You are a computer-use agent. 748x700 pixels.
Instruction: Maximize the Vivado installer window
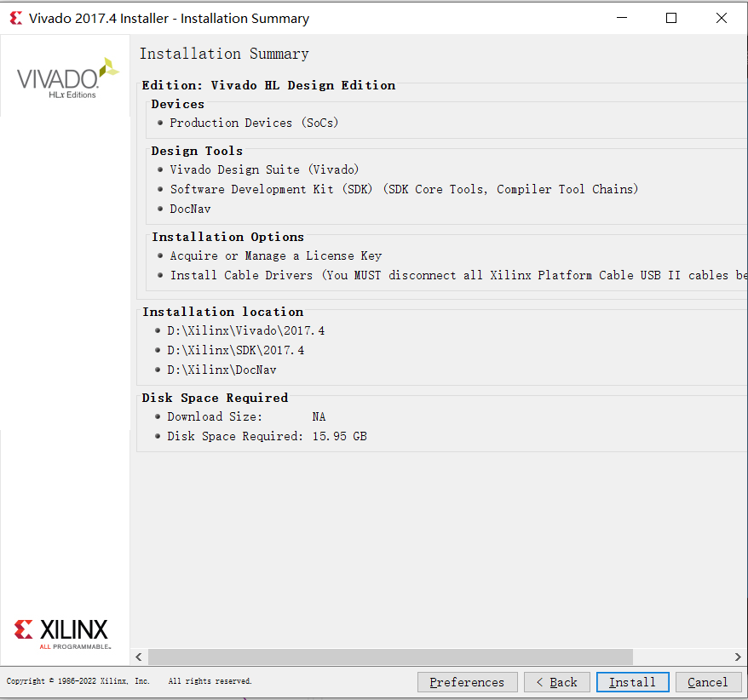point(671,18)
